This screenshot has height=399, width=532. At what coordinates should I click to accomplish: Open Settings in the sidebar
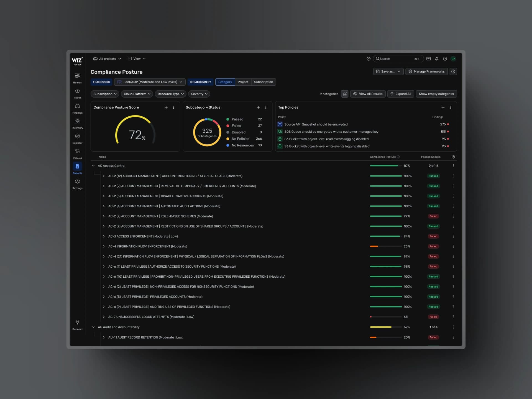77,184
